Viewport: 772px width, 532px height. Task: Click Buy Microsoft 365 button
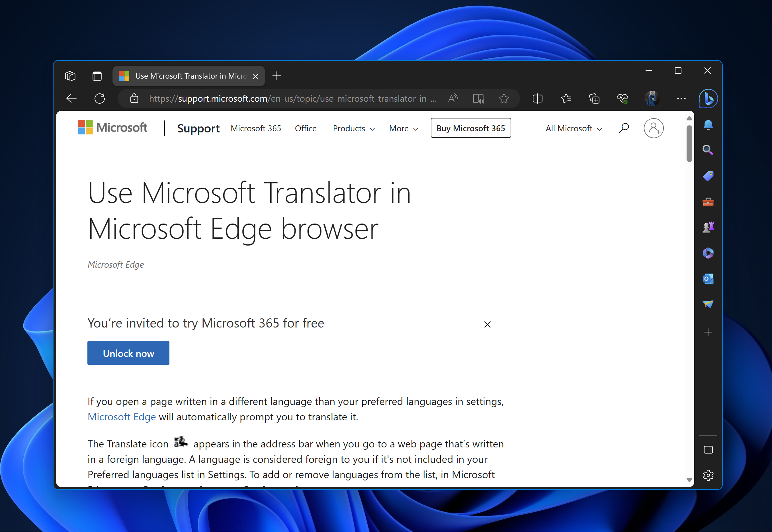point(471,128)
